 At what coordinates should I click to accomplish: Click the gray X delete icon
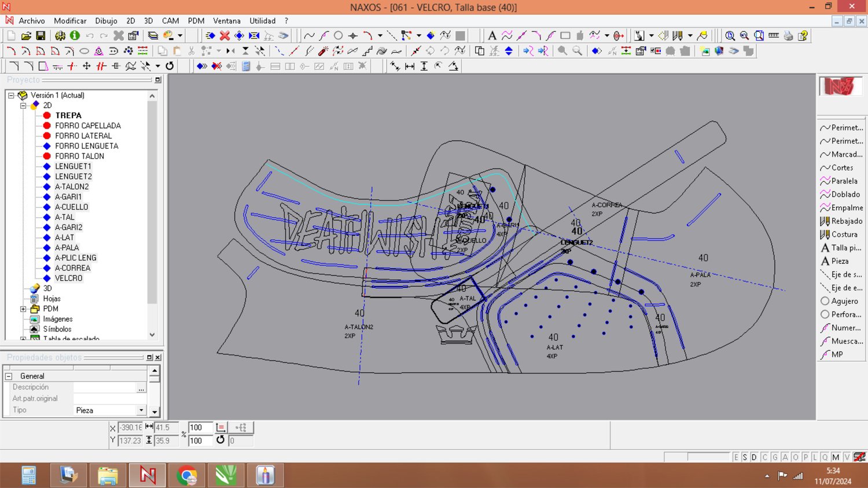coord(119,35)
